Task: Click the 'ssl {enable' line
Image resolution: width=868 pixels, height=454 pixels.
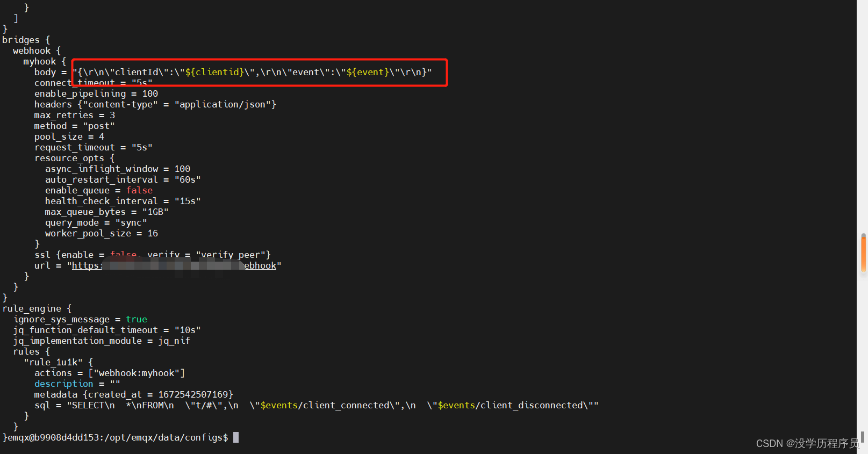Action: (153, 255)
